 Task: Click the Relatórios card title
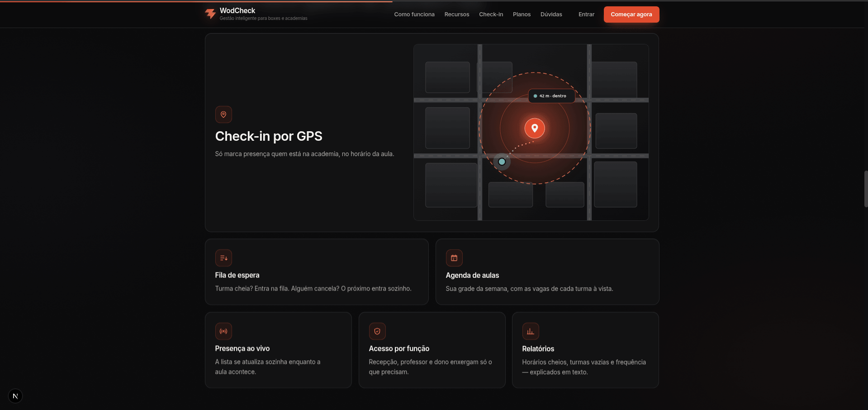tap(538, 348)
